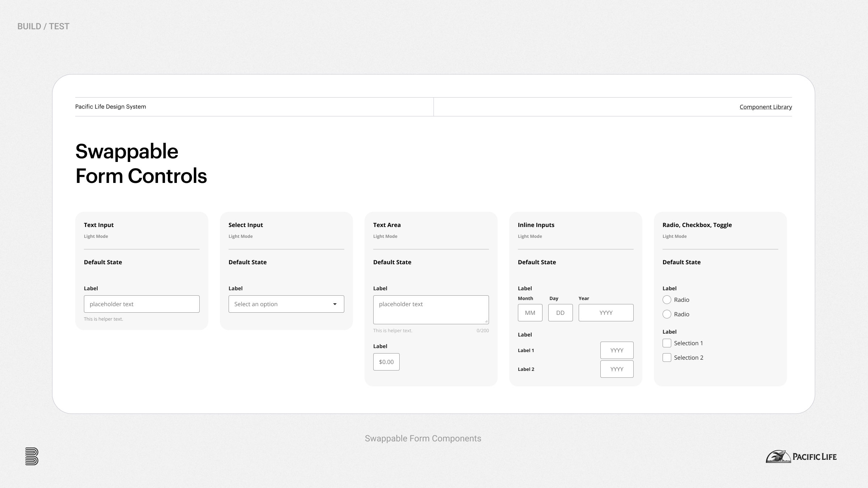Screen dimensions: 868x488
Task: Click the MM month field
Action: (x=530, y=313)
